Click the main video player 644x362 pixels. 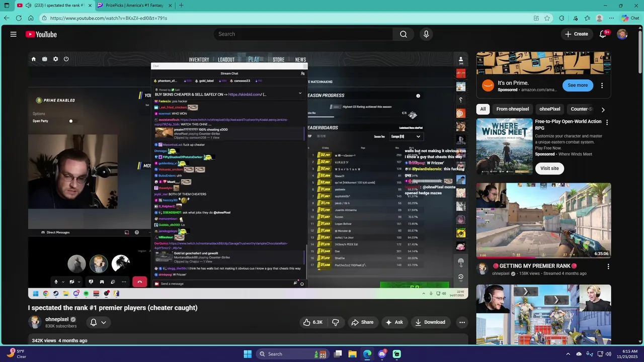point(248,175)
